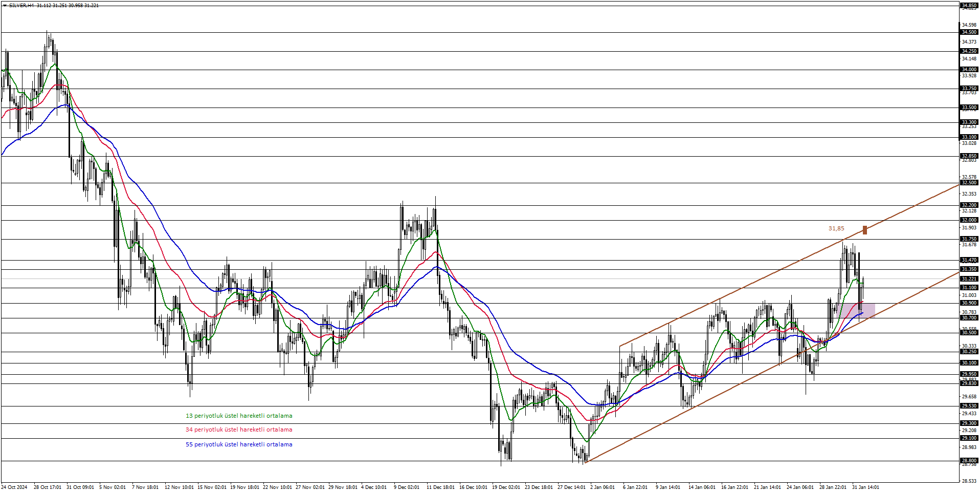Viewport: 980px width, 493px height.
Task: Click the 28.800 horizontal line price tag
Action: pos(969,461)
